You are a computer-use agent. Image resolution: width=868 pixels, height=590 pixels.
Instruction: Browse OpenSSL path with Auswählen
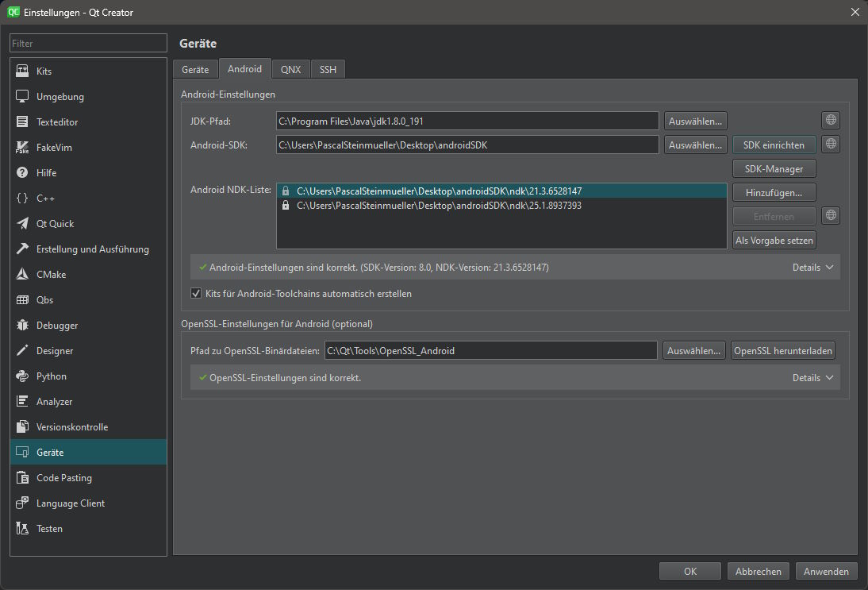click(x=693, y=351)
